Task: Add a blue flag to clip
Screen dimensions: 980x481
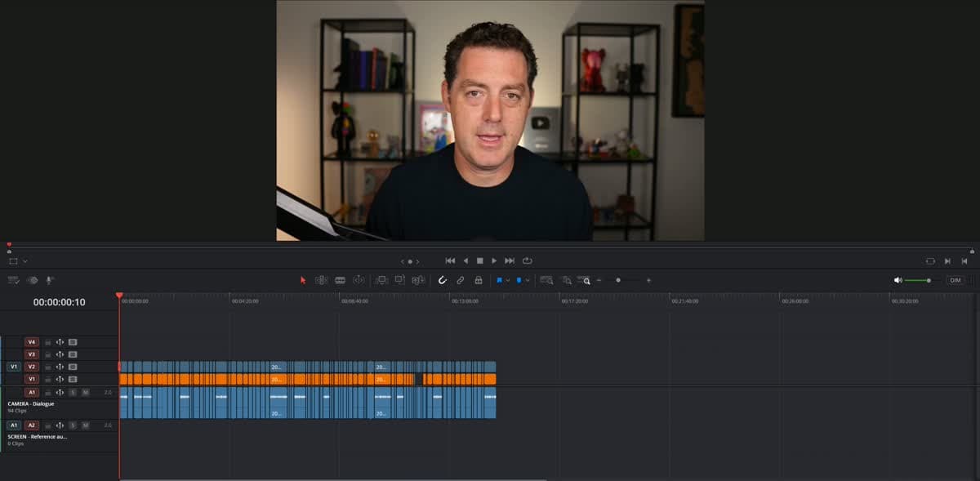Action: click(x=499, y=280)
